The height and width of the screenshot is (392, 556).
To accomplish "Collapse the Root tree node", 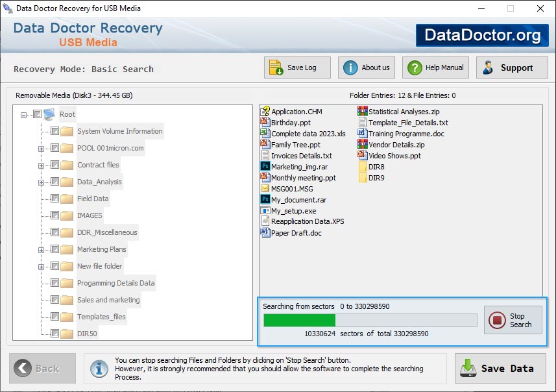I will pyautogui.click(x=23, y=115).
